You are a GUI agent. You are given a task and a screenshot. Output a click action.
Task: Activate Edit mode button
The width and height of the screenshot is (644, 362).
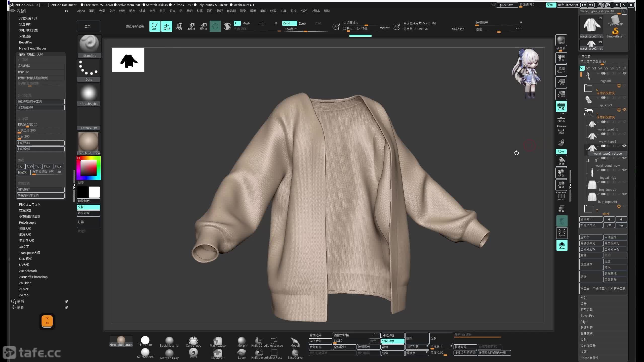[155, 26]
